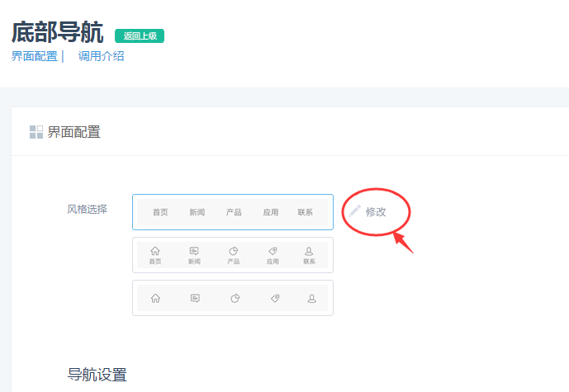Click the home icon above the 首页 label

point(155,251)
